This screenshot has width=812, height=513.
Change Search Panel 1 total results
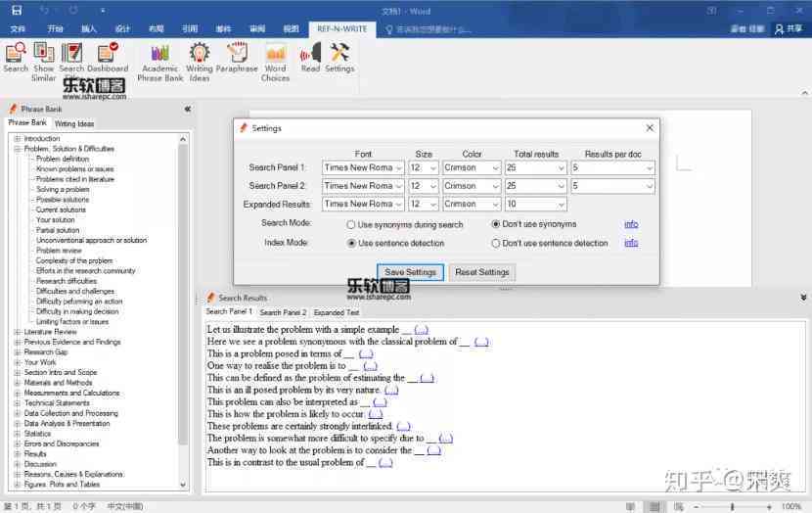click(535, 167)
